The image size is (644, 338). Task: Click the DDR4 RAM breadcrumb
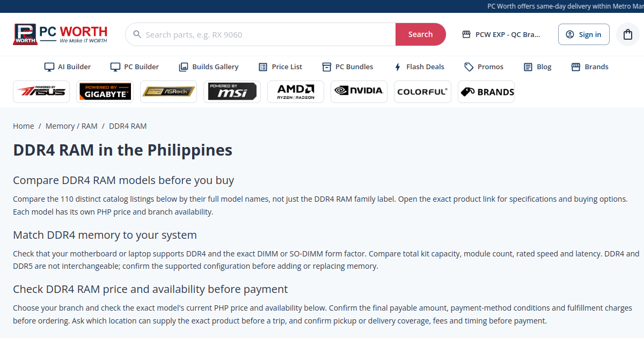[x=128, y=126]
